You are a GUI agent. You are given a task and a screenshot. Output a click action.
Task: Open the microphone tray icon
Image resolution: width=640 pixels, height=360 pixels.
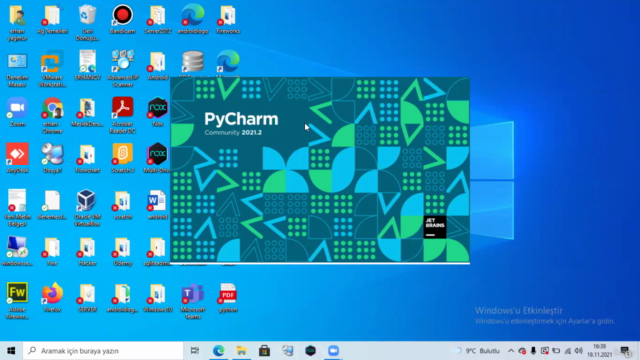(x=533, y=351)
